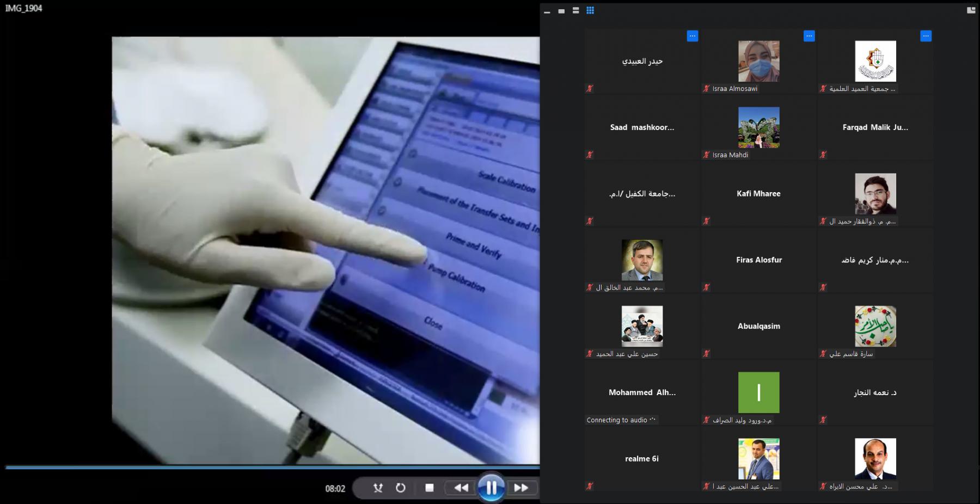Open more options on Israa Almosawi tile
This screenshot has height=504, width=980.
pos(809,36)
